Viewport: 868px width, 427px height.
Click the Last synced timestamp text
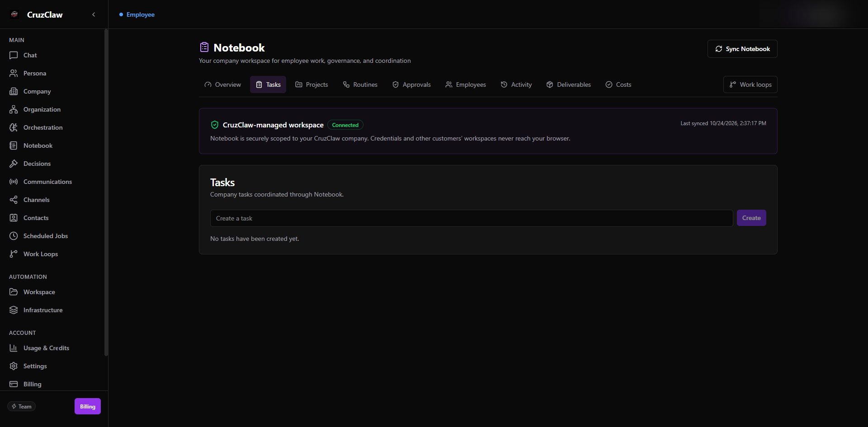(x=723, y=123)
